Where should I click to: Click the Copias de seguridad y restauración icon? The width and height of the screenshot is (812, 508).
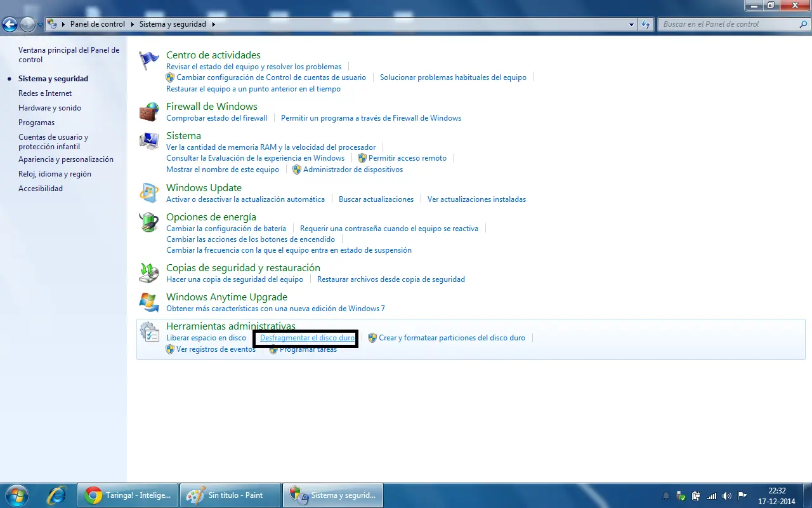click(149, 273)
